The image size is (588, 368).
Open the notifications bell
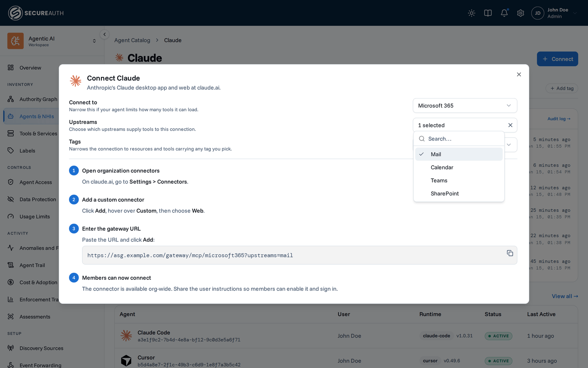[x=504, y=13]
